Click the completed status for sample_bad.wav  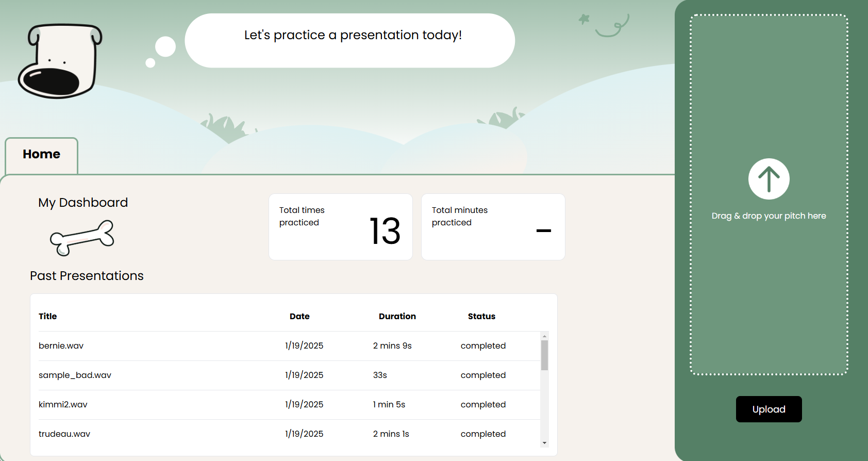[x=483, y=375]
